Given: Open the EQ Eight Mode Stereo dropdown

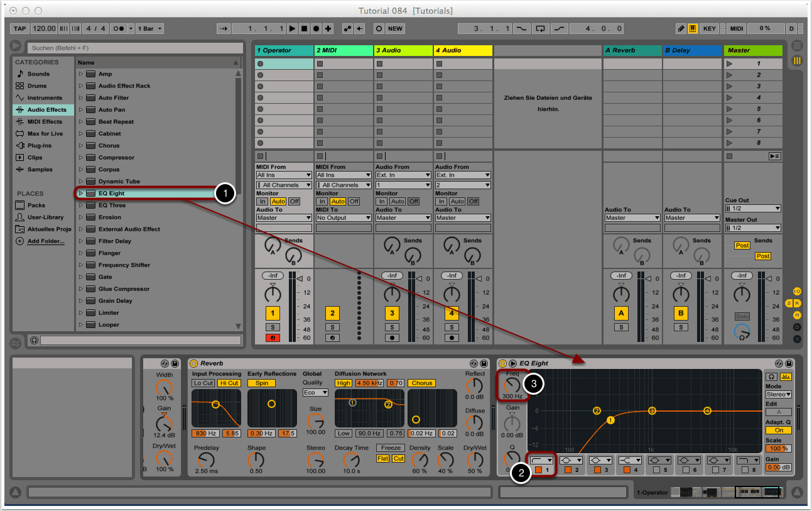Looking at the screenshot, I should [x=778, y=395].
